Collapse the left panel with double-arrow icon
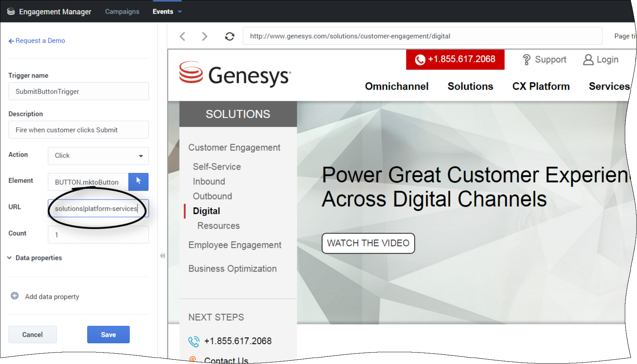This screenshot has height=364, width=637. tap(162, 256)
